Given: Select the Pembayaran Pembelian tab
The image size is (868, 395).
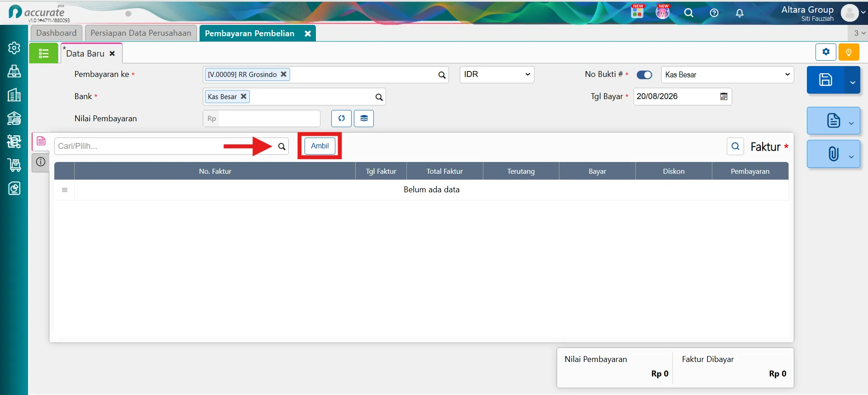Looking at the screenshot, I should click(x=250, y=33).
